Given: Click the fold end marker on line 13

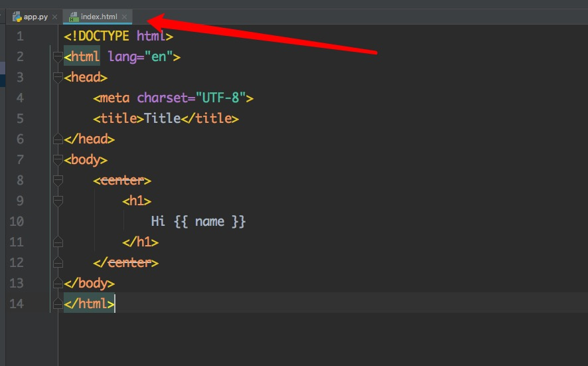Looking at the screenshot, I should 58,283.
